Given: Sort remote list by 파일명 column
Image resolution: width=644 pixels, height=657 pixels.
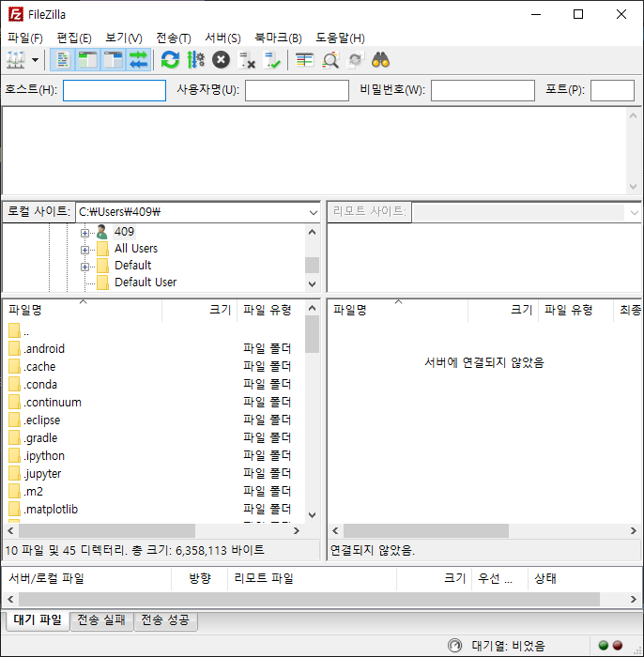Looking at the screenshot, I should (397, 310).
